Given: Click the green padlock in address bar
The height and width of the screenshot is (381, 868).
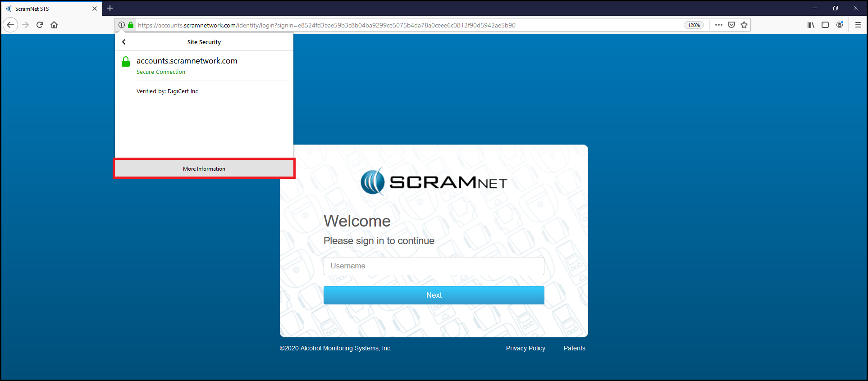Looking at the screenshot, I should coord(131,25).
